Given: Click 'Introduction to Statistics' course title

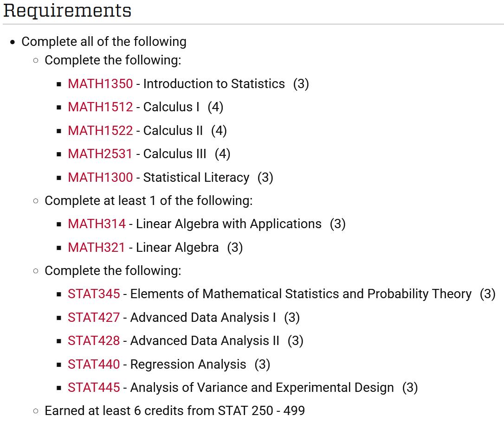Looking at the screenshot, I should (x=214, y=84).
